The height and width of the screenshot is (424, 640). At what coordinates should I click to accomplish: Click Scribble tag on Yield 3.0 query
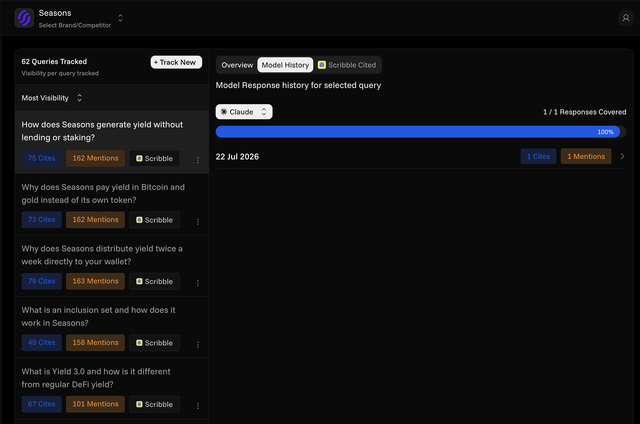click(x=154, y=404)
